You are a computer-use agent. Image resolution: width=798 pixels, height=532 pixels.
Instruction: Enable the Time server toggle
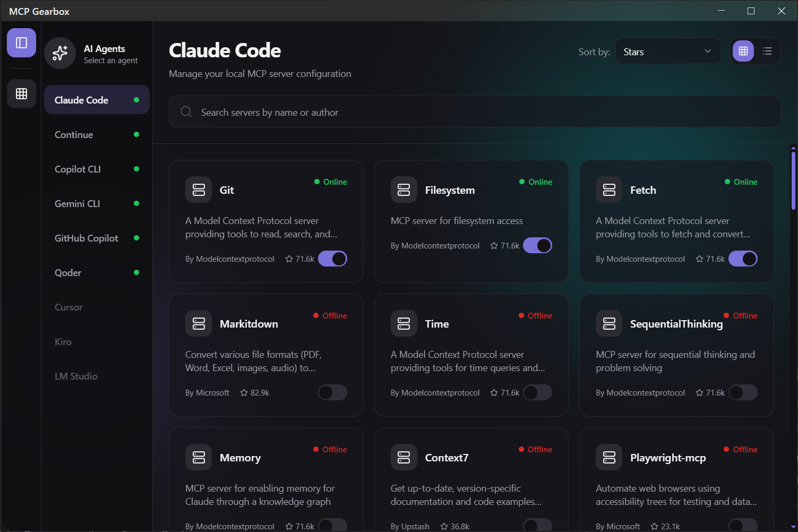click(x=537, y=392)
